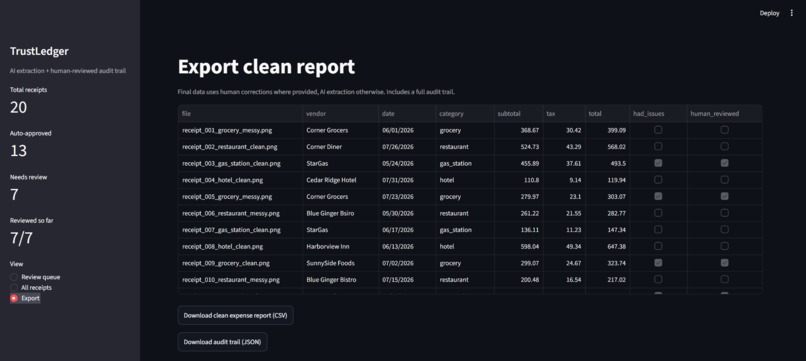This screenshot has width=806, height=361.
Task: Sort by the category column header
Action: tap(464, 114)
